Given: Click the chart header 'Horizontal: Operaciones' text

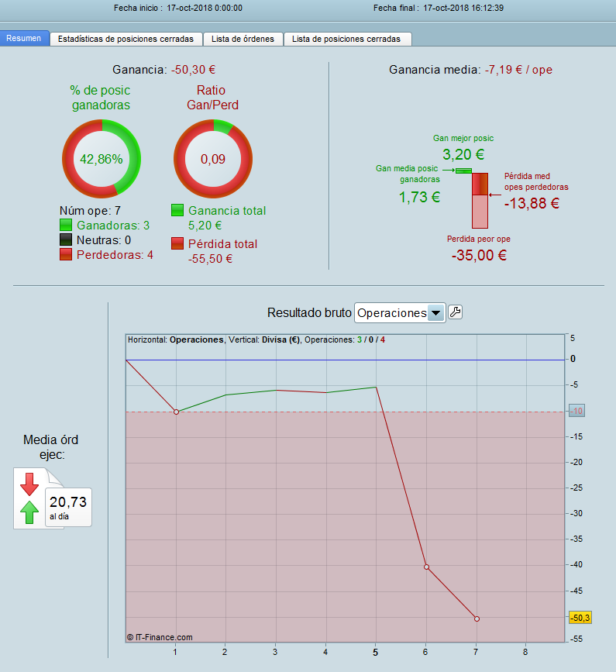Looking at the screenshot, I should 176,339.
